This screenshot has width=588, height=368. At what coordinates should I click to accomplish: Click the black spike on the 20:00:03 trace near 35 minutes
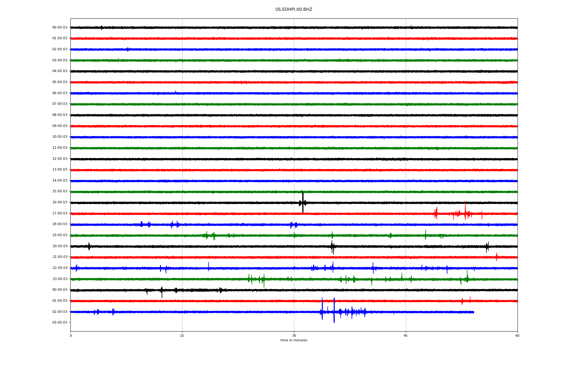(x=333, y=247)
